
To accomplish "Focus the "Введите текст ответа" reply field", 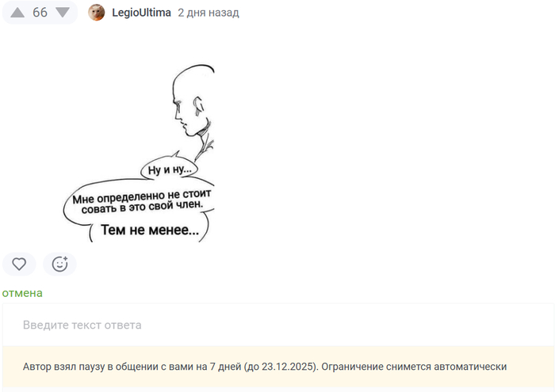I will pos(278,325).
